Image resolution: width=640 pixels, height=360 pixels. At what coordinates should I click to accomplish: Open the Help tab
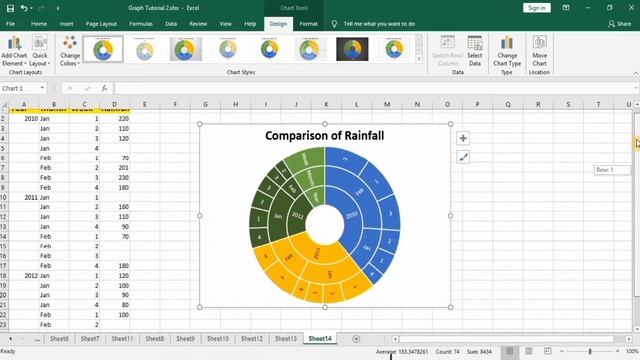(x=250, y=24)
